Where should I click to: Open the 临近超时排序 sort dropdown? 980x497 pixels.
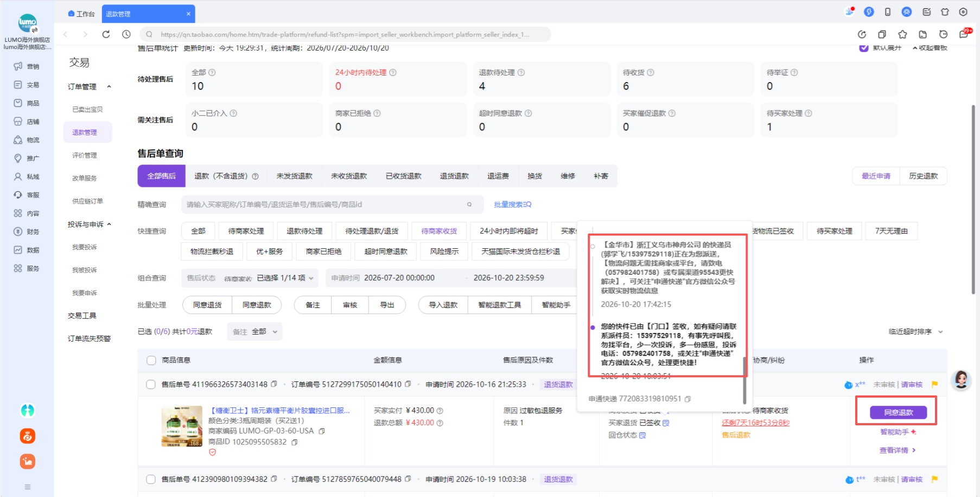(x=916, y=331)
